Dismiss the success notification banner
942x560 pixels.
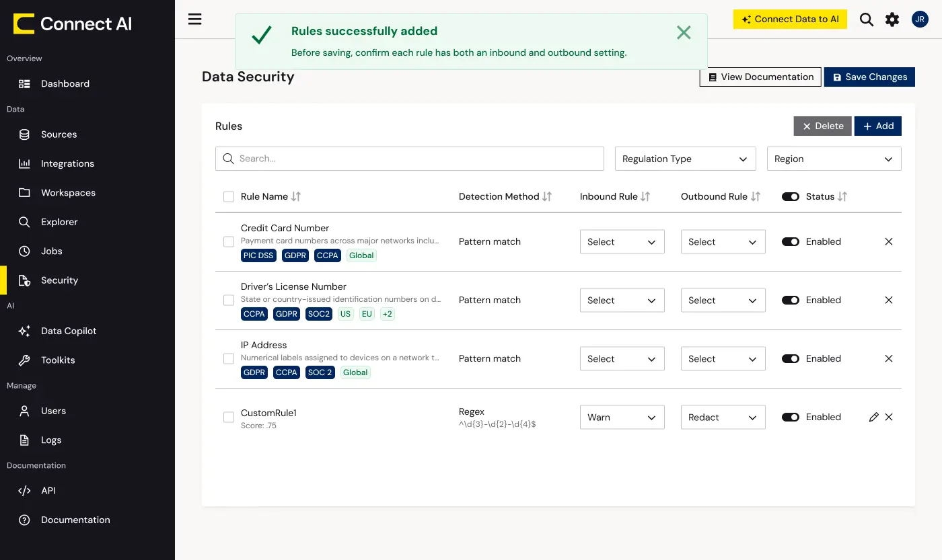[x=684, y=32]
